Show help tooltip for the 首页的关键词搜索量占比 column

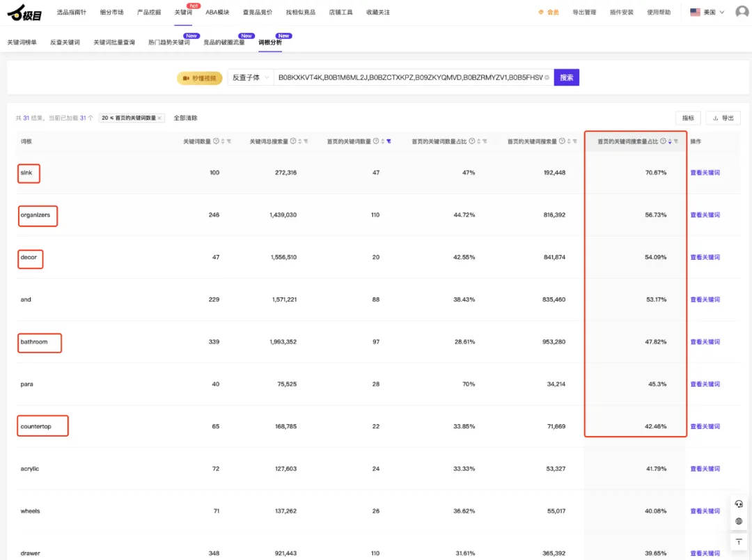coord(664,141)
